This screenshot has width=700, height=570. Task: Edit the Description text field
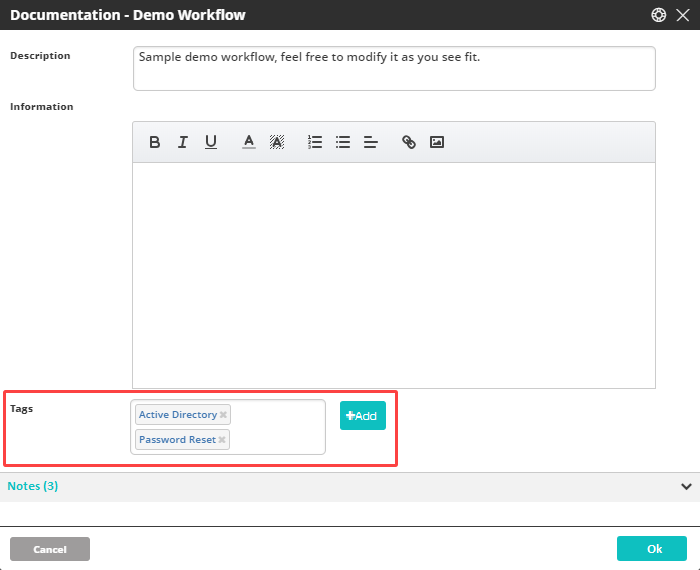[394, 68]
